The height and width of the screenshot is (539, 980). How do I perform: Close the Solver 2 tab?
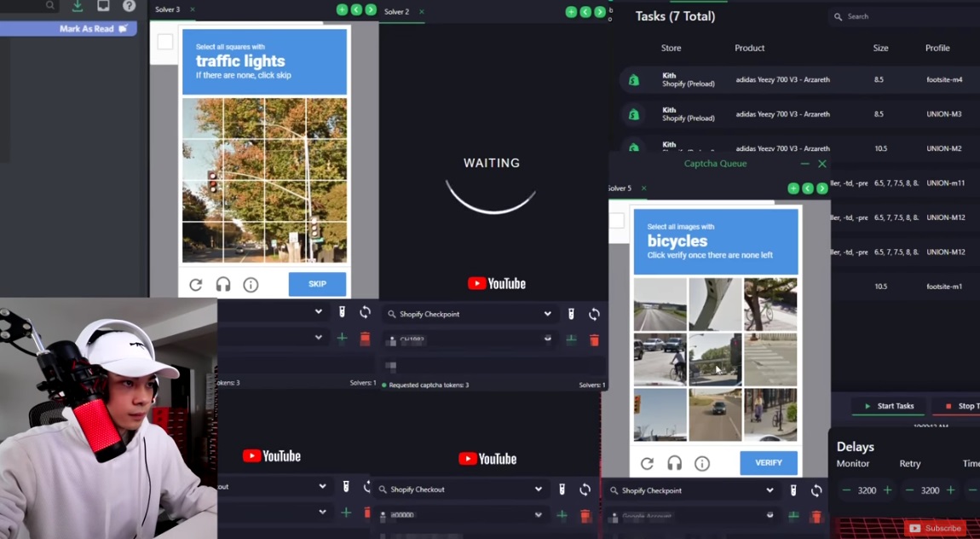point(421,11)
